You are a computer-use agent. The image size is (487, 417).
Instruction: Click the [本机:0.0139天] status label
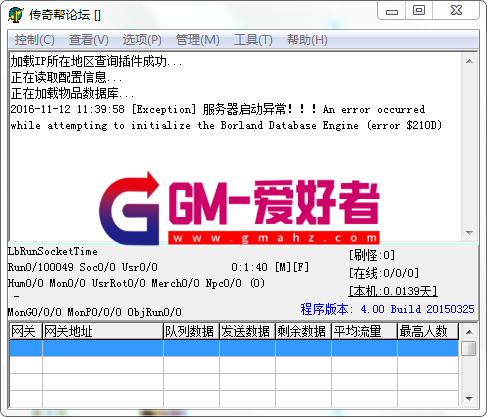pos(393,291)
